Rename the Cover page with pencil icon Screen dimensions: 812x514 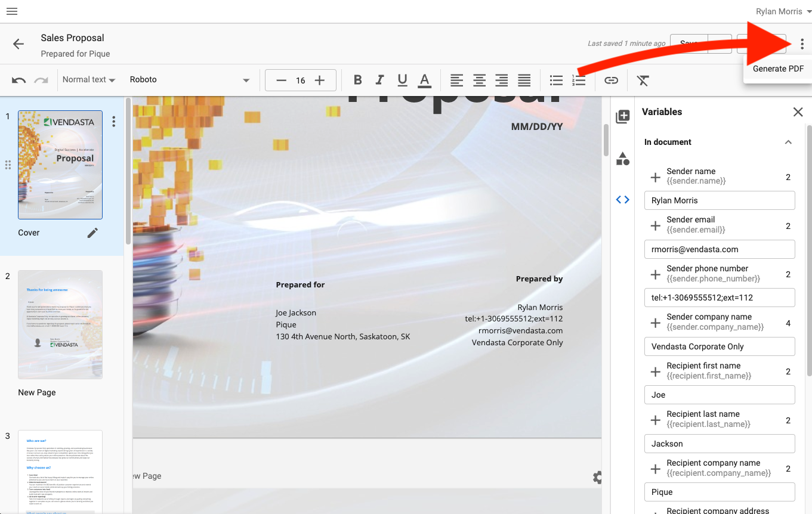92,233
